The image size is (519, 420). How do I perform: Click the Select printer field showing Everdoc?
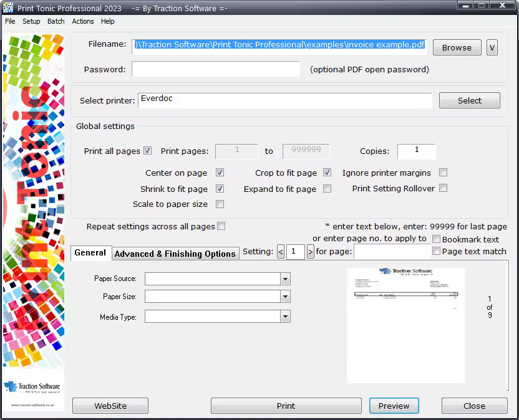click(285, 100)
